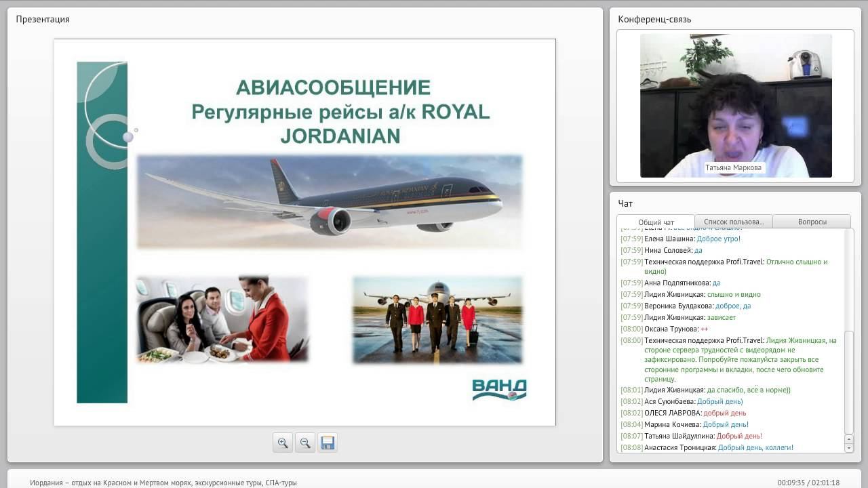Click the Оксана Трунова chat message
868x488 pixels.
[x=664, y=329]
